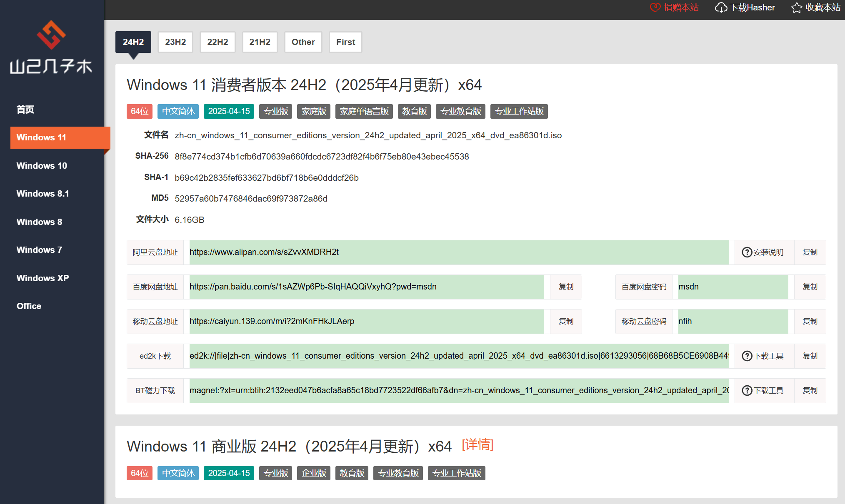Click the cloud download icon for Hasher

[721, 7]
